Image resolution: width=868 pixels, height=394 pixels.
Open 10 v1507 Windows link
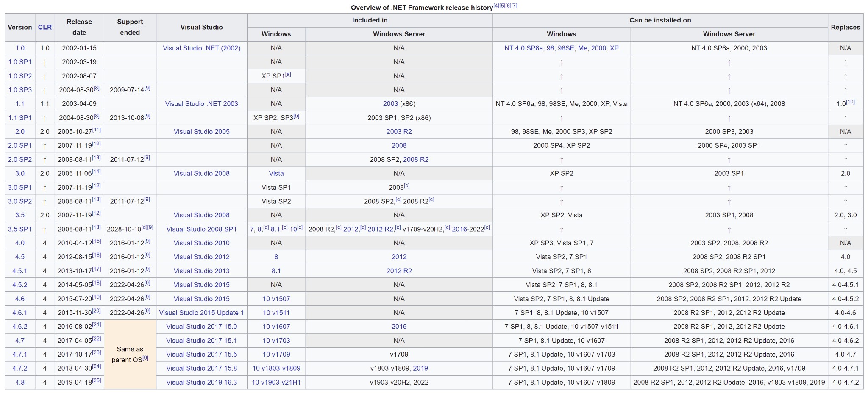(x=276, y=299)
